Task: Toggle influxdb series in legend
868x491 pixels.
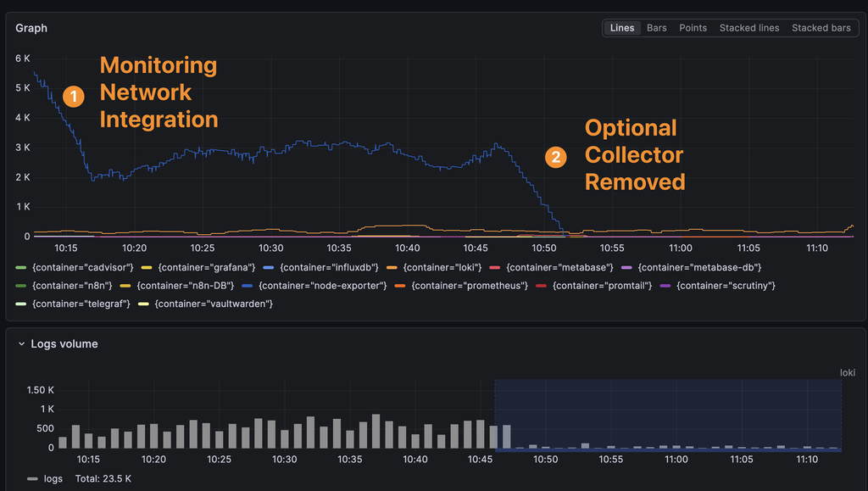Action: [329, 267]
